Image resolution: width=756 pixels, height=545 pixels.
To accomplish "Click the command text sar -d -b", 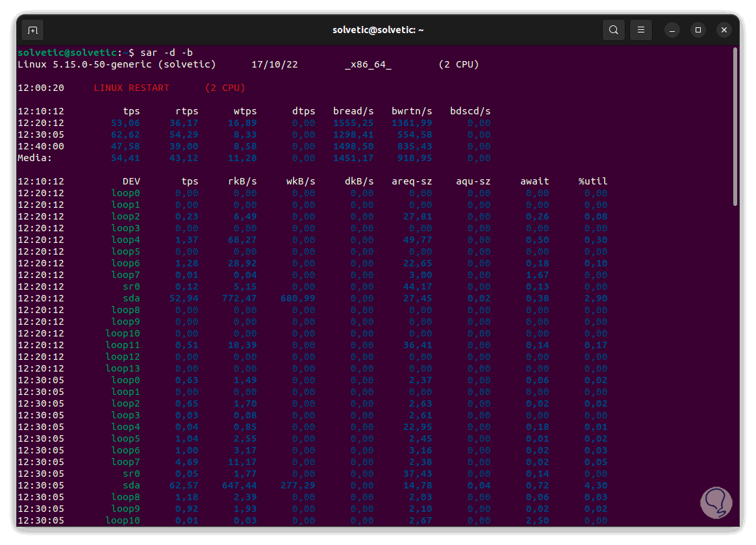I will 166,53.
